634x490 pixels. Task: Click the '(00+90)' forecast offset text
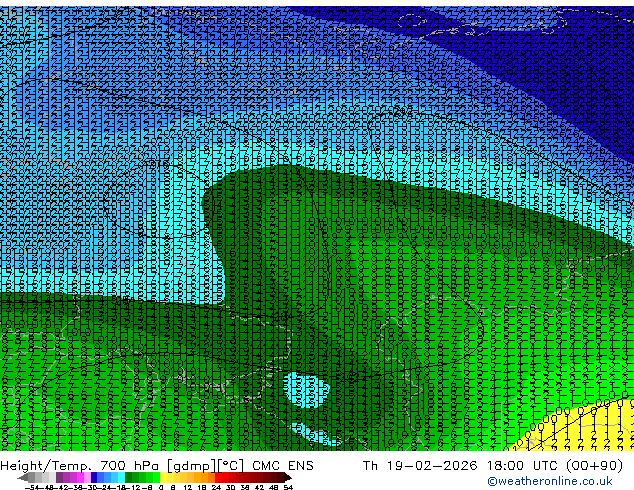[594, 466]
